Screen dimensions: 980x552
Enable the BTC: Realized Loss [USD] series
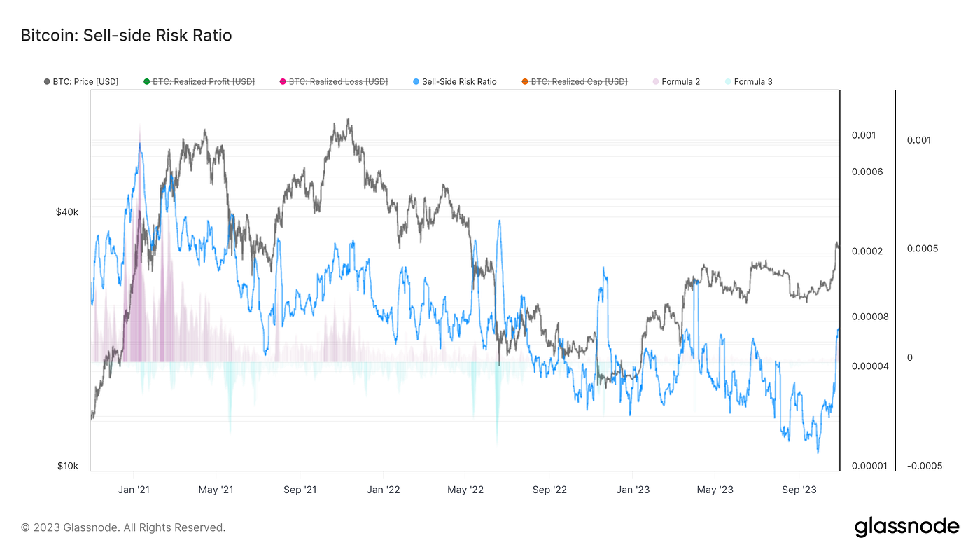coord(334,82)
